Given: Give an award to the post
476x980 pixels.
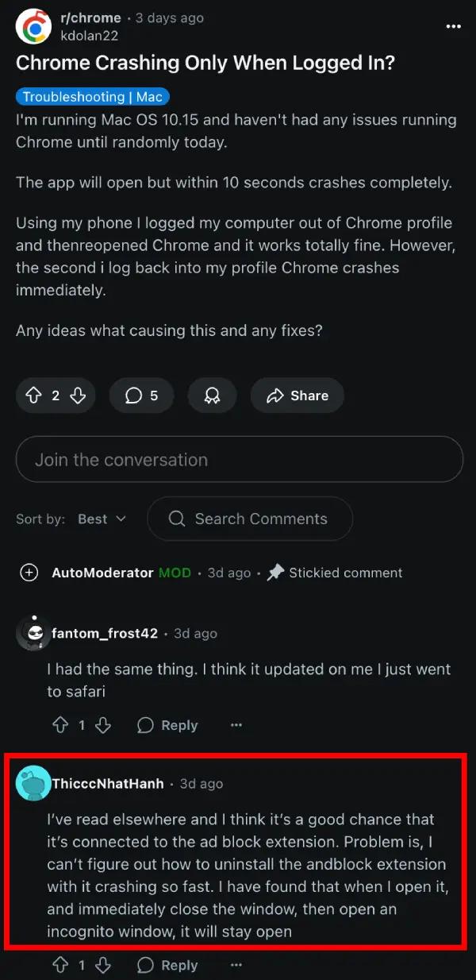Looking at the screenshot, I should point(212,395).
